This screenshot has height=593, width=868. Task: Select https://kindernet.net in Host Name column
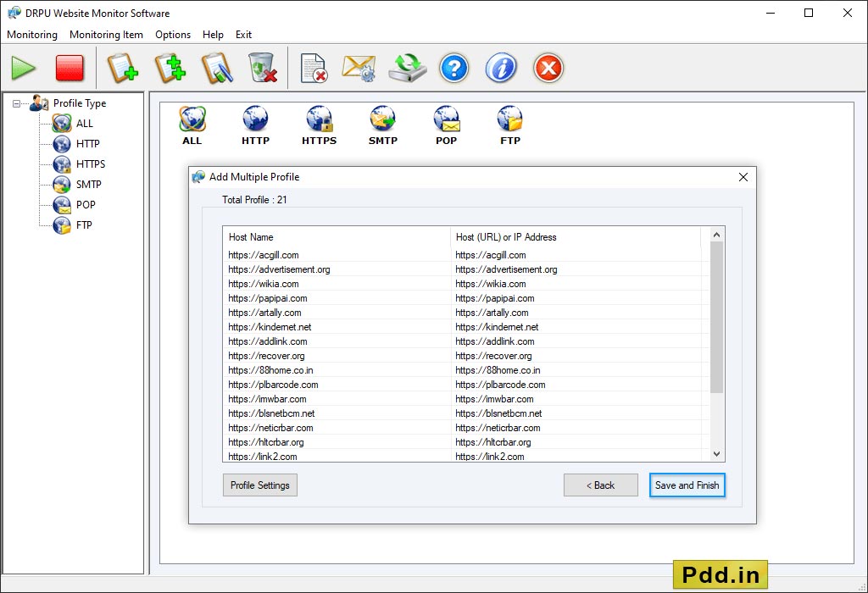tap(270, 327)
